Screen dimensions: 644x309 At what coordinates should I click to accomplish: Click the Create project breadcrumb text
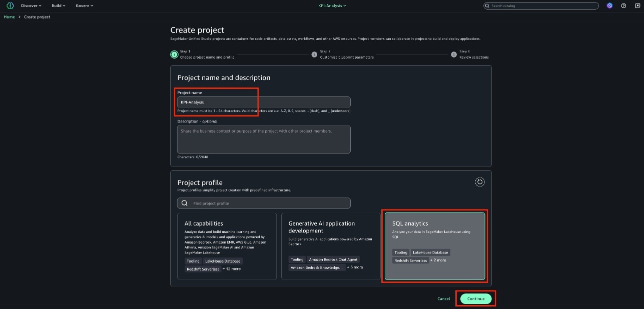(x=37, y=17)
